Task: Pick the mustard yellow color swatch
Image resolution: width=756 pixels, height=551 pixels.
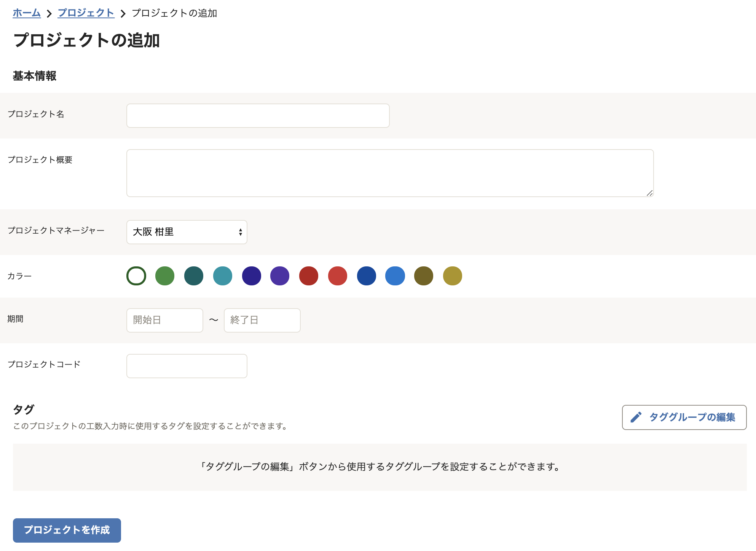Action: pyautogui.click(x=453, y=276)
